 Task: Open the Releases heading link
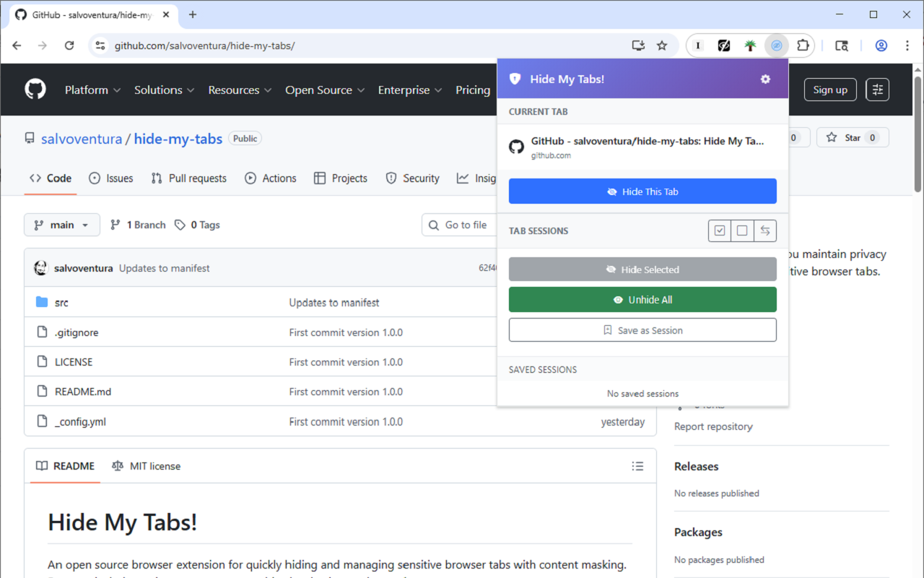point(696,466)
